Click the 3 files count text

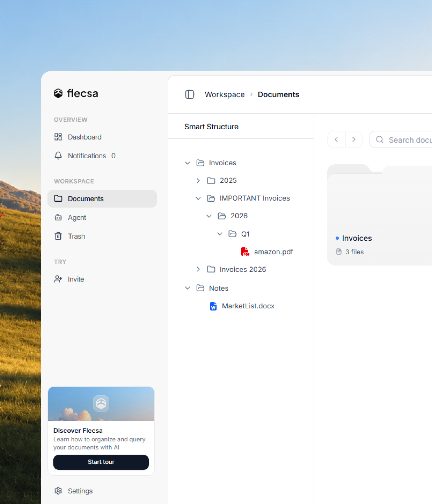[354, 252]
